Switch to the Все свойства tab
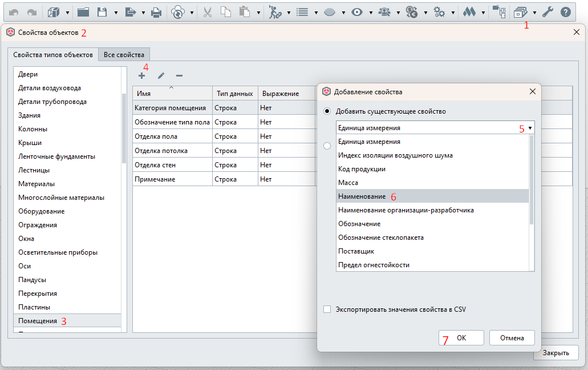The image size is (588, 370). 124,55
